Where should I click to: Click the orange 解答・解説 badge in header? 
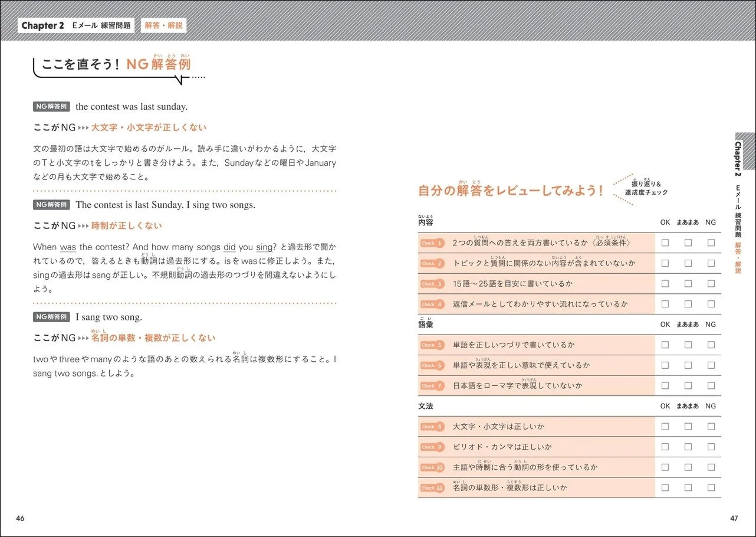coord(163,25)
